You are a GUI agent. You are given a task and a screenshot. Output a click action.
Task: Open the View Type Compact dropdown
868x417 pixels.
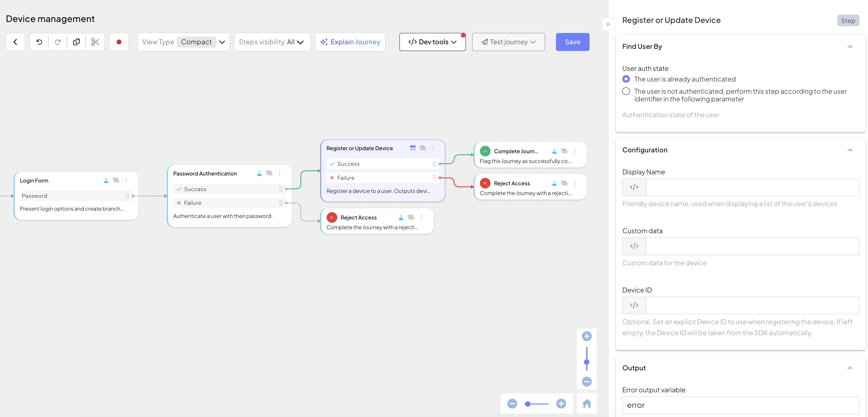[x=184, y=42]
